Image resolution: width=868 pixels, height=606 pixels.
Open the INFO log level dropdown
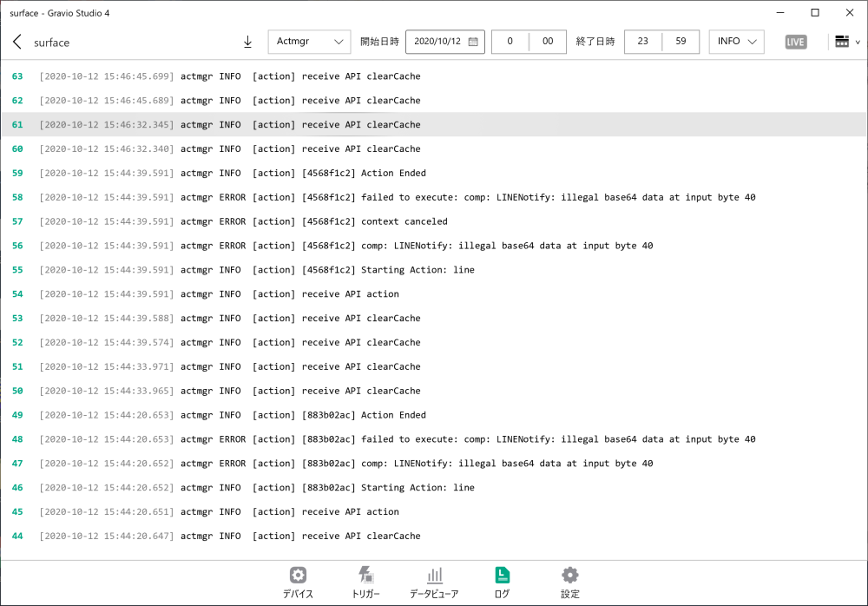pos(736,41)
